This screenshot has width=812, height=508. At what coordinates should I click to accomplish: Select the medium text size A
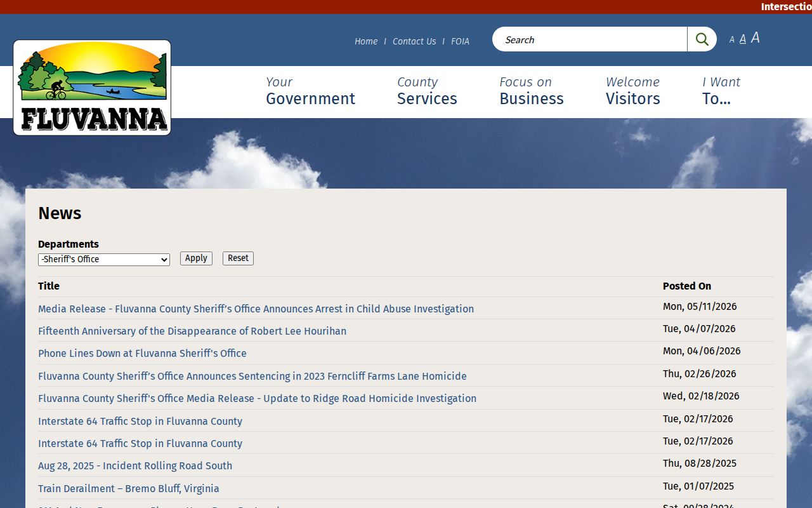743,39
